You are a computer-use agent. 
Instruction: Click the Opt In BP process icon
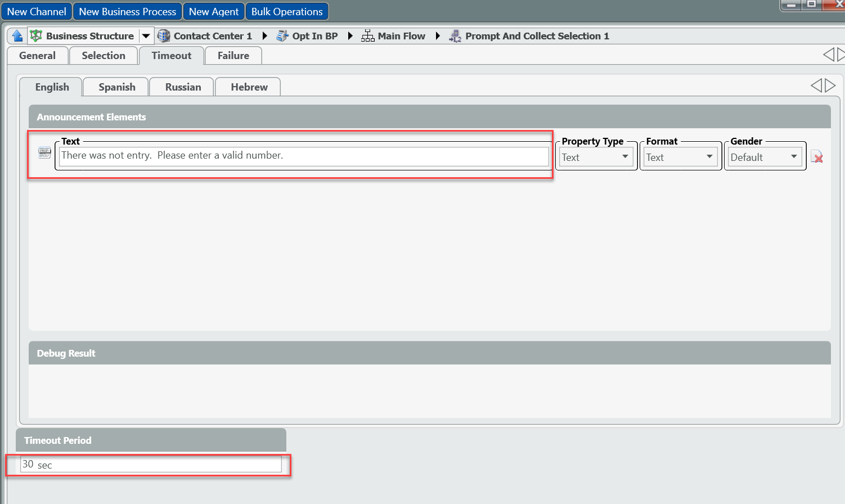tap(282, 36)
